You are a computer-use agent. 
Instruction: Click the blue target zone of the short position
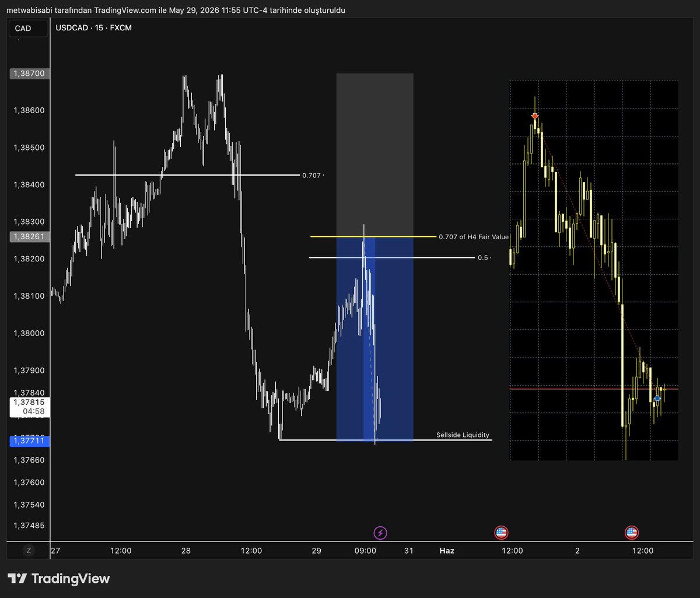point(374,338)
